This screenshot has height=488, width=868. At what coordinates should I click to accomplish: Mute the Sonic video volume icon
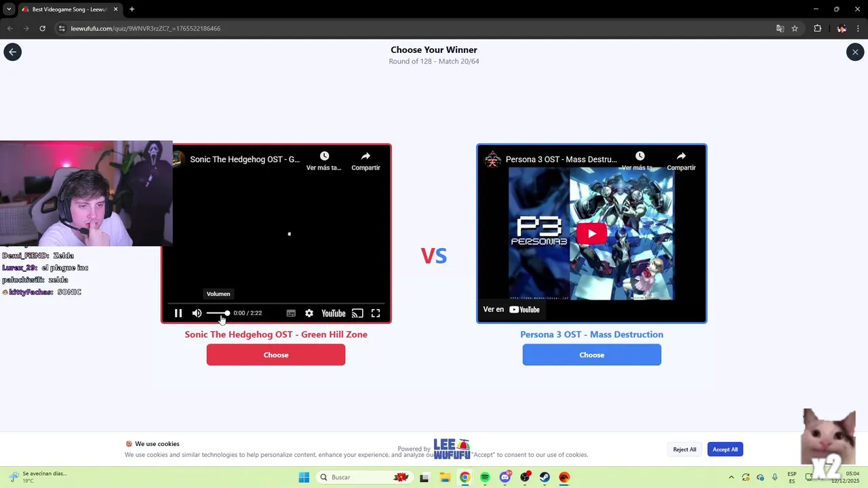coord(197,313)
